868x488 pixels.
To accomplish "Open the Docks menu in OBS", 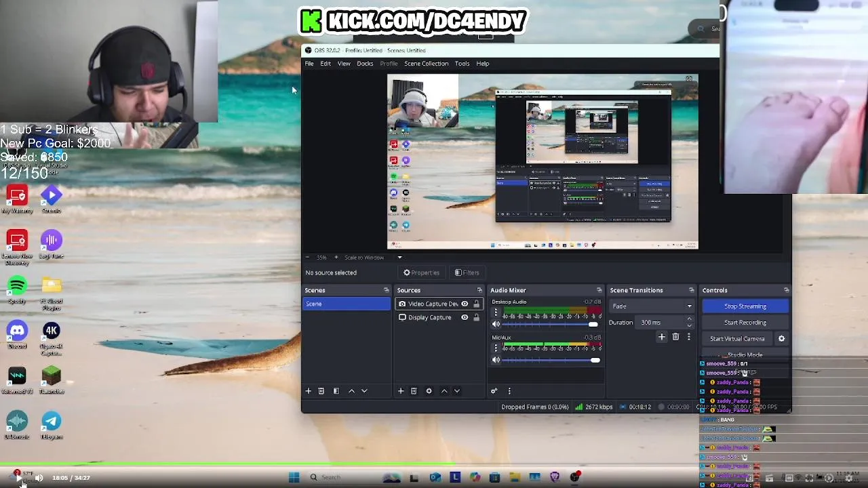I will tap(365, 64).
